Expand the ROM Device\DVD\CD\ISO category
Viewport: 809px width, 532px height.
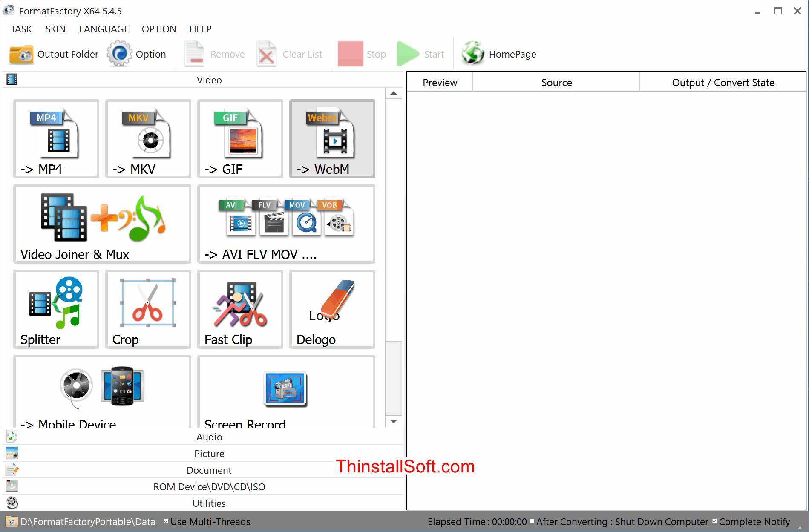[x=203, y=487]
